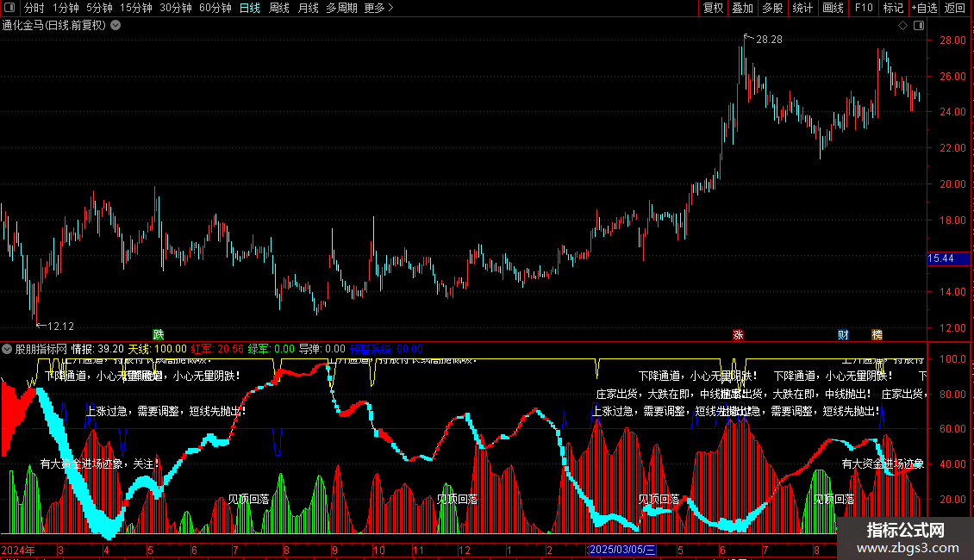Switch to 1分钟 period
The width and height of the screenshot is (974, 560).
point(66,8)
